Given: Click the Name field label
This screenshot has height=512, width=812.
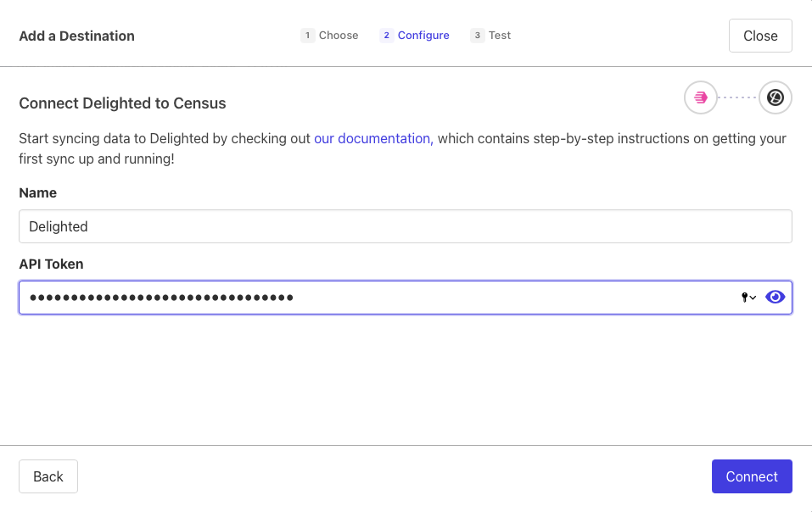Looking at the screenshot, I should point(38,192).
